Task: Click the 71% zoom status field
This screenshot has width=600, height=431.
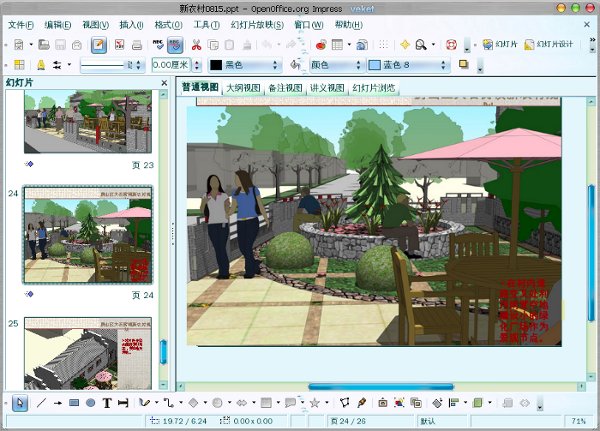Action: coord(579,421)
